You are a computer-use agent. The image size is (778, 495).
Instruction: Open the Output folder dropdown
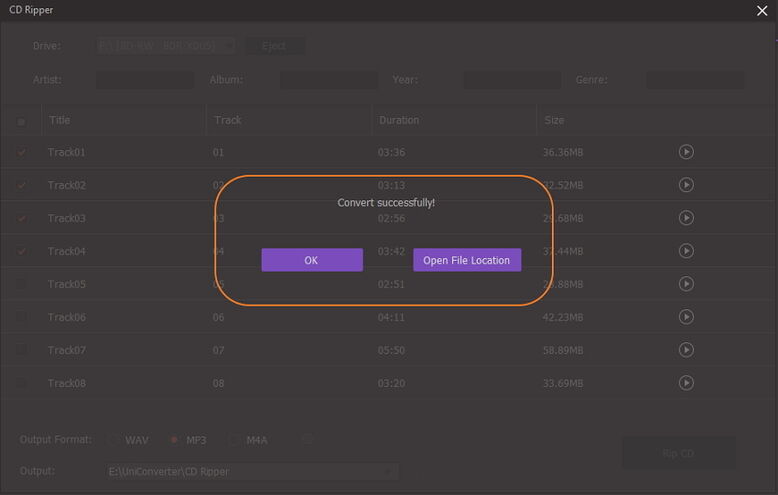[252, 472]
